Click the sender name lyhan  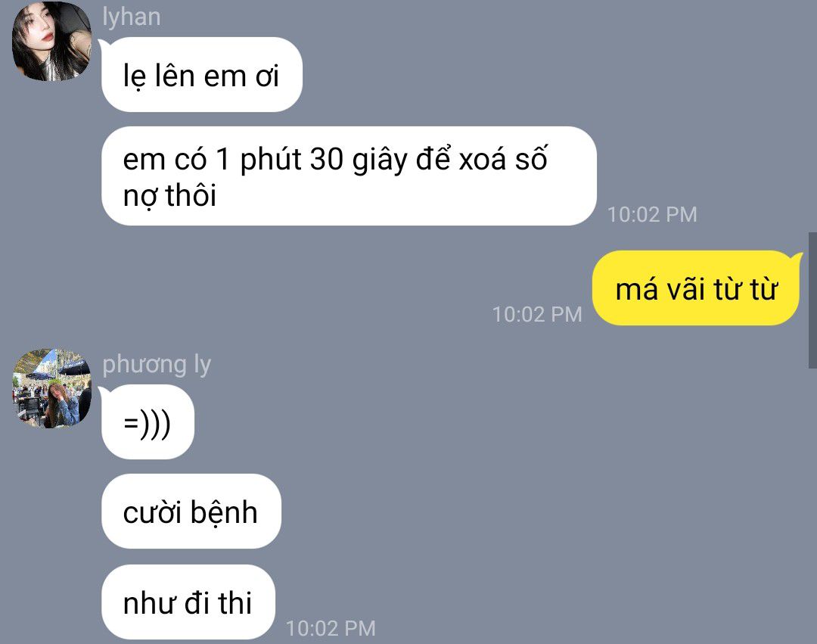pos(132,17)
